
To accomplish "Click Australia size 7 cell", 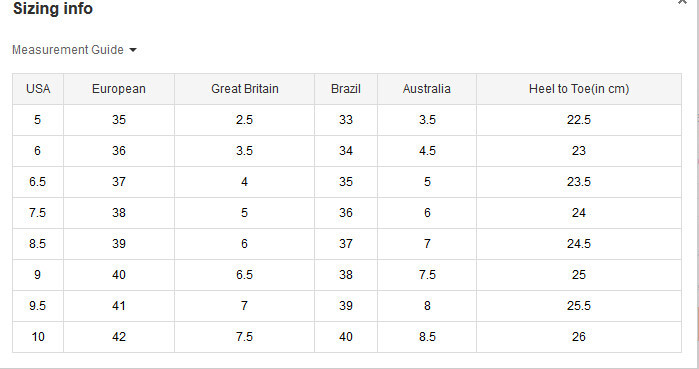I will pyautogui.click(x=427, y=244).
